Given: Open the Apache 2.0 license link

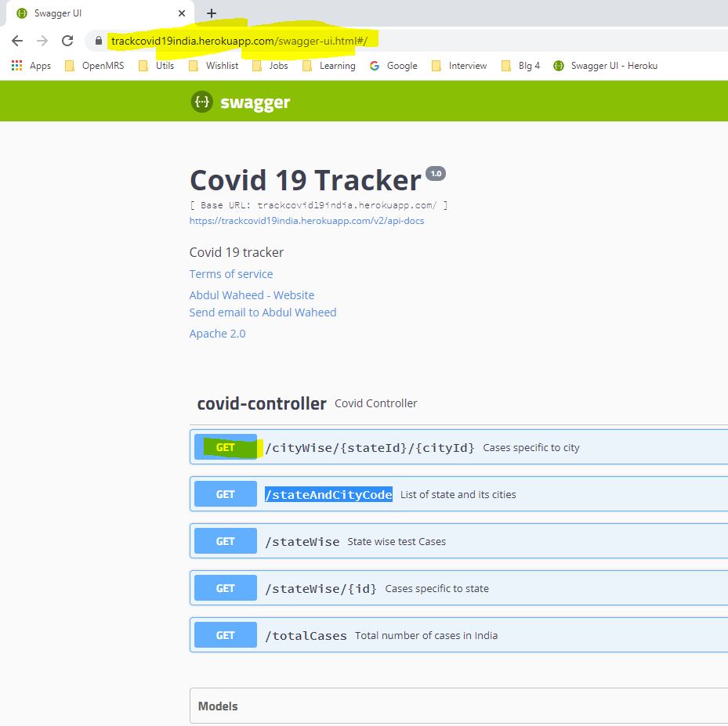Looking at the screenshot, I should coord(217,334).
